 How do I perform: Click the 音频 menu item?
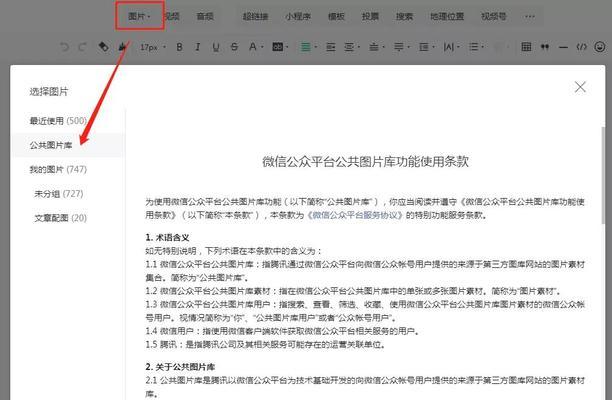click(205, 16)
